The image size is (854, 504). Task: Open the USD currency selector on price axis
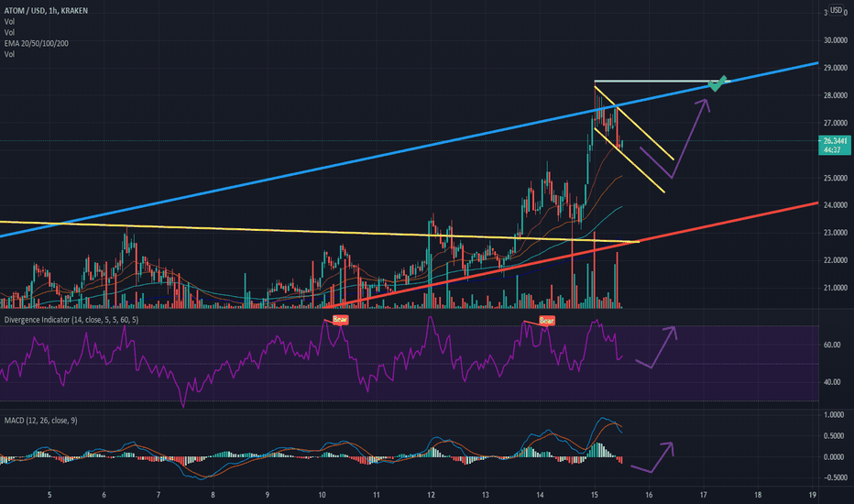(x=836, y=10)
